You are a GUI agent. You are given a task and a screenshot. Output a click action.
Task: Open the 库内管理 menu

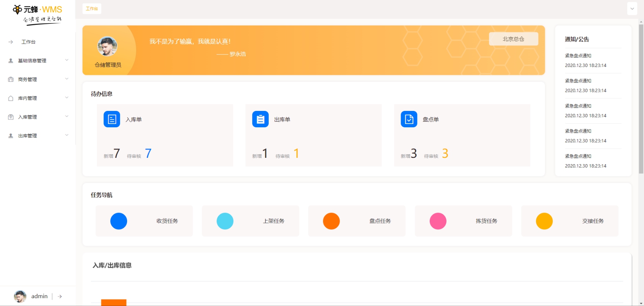pos(28,98)
